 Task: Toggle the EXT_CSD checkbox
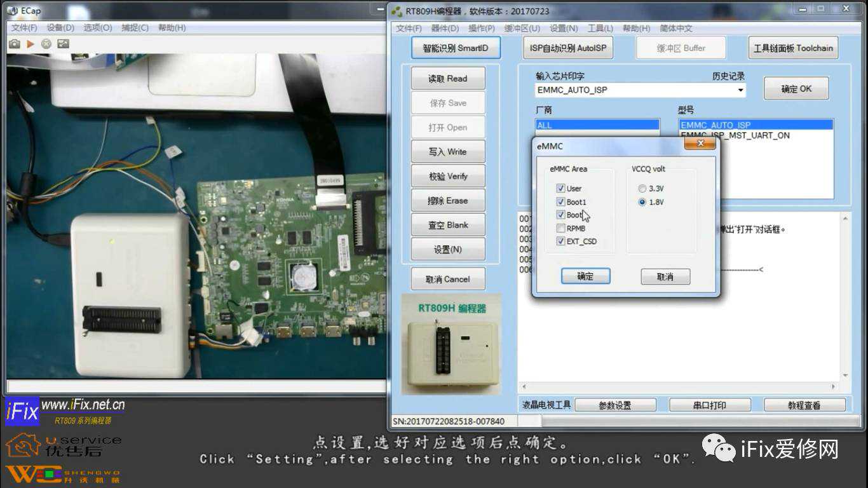[x=560, y=241]
